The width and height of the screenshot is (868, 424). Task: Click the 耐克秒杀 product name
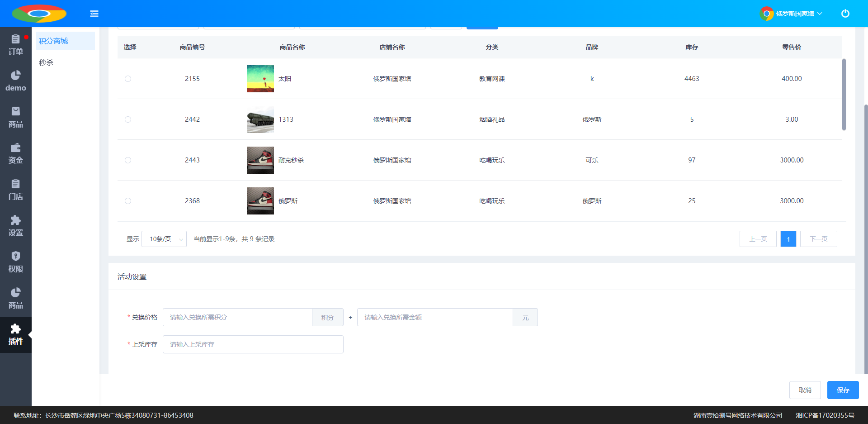[x=291, y=160]
